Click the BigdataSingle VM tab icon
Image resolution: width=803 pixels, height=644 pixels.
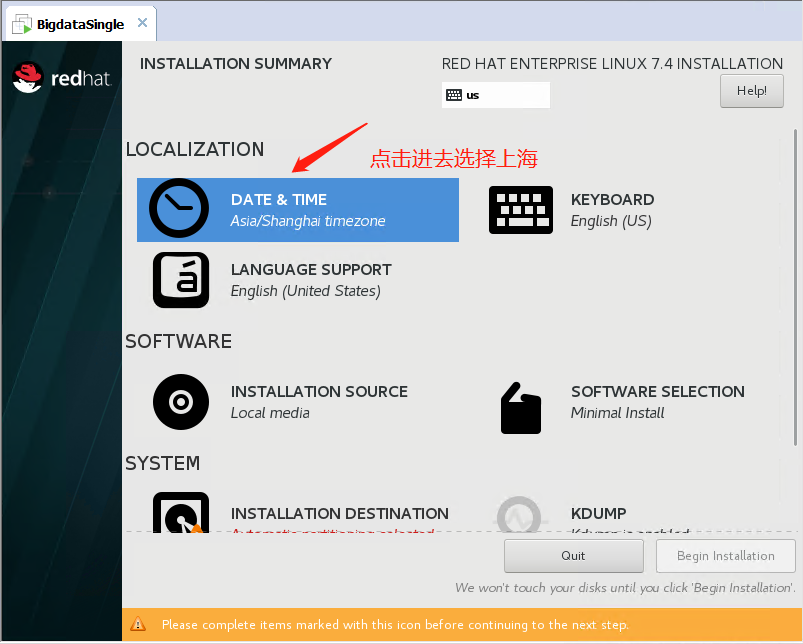click(x=22, y=24)
